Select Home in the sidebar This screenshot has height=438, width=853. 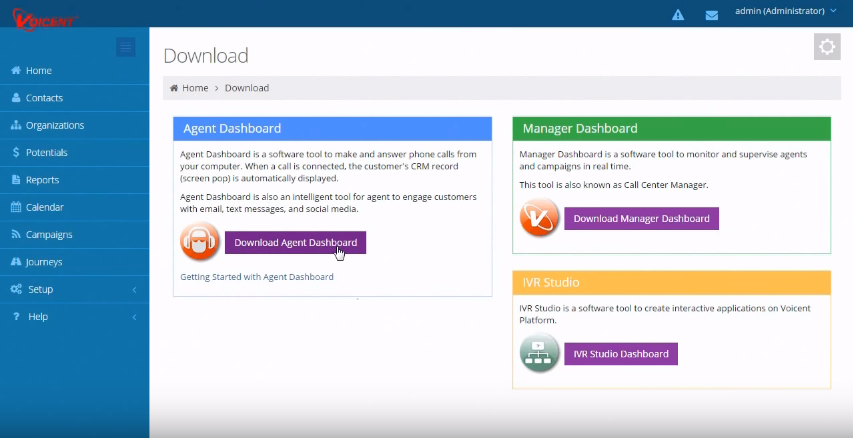tap(75, 71)
